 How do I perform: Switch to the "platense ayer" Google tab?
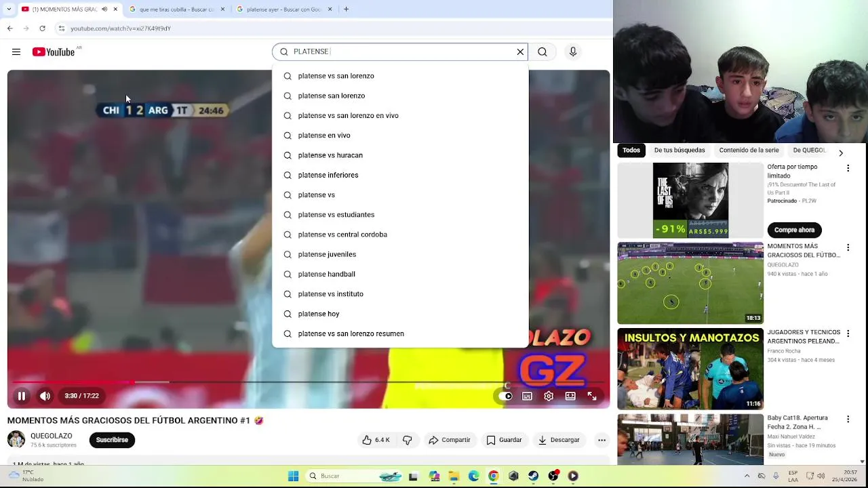tap(283, 9)
